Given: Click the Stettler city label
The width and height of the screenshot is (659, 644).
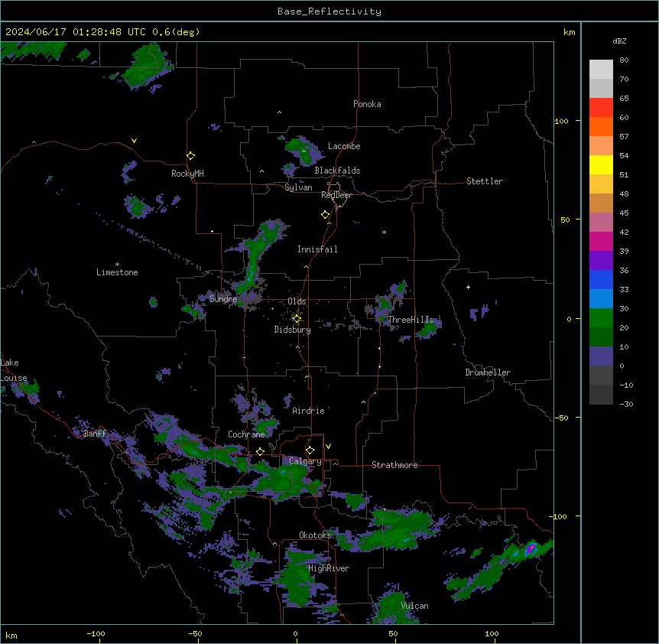Looking at the screenshot, I should pyautogui.click(x=484, y=181).
